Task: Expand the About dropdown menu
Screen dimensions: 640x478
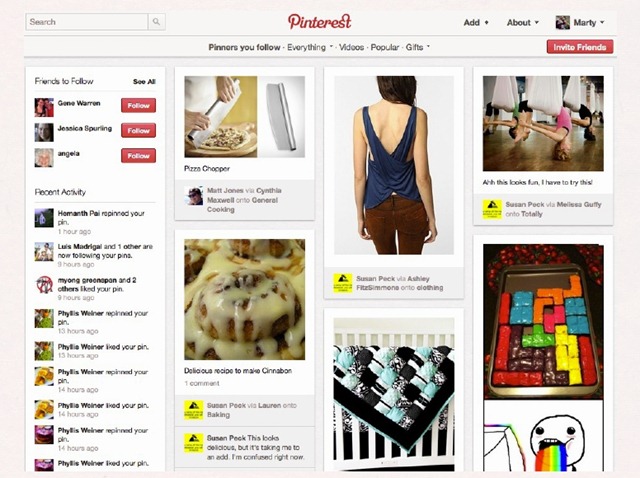Action: (x=523, y=23)
